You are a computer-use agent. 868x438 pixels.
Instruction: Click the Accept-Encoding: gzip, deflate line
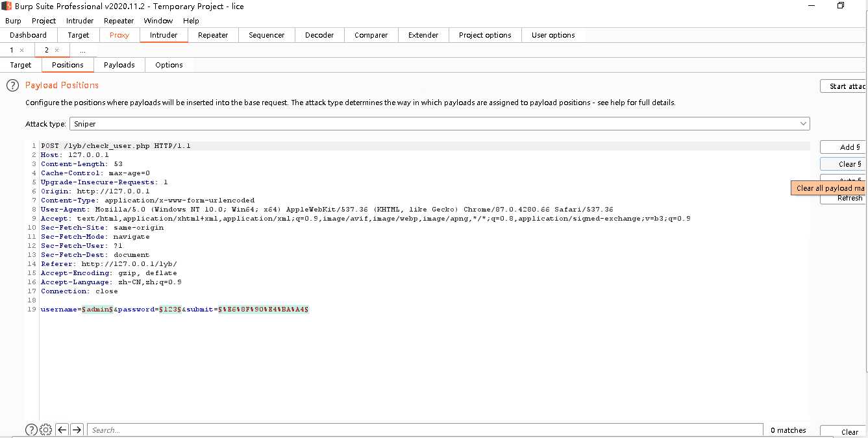(x=109, y=273)
